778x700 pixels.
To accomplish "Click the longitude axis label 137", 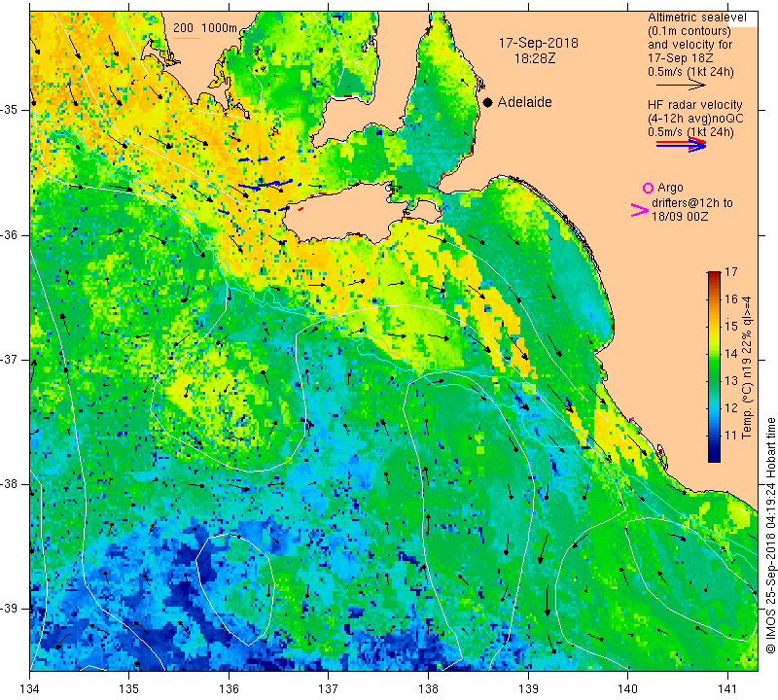I will click(329, 689).
